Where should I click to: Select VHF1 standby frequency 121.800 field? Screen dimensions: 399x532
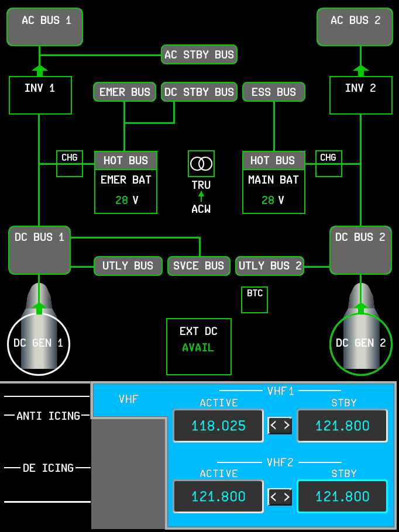pos(342,426)
